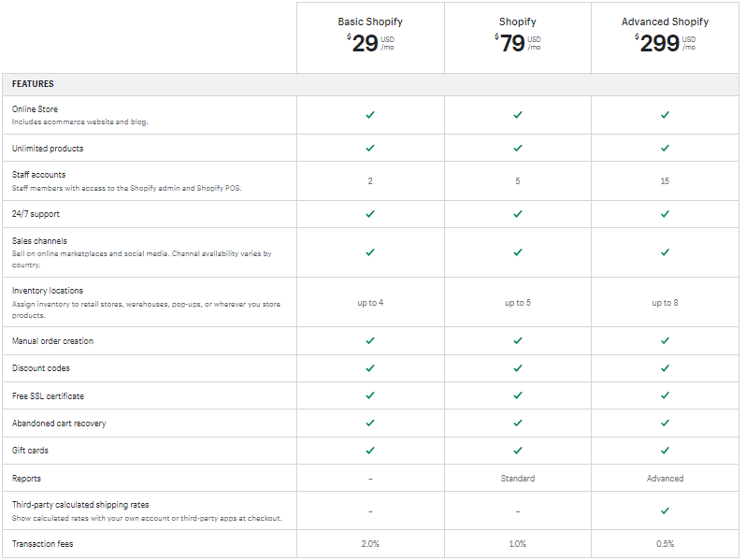Click Third-party shipping rates checkmark under Advanced Shopify
Viewport: 746px width, 560px height.
pyautogui.click(x=665, y=511)
